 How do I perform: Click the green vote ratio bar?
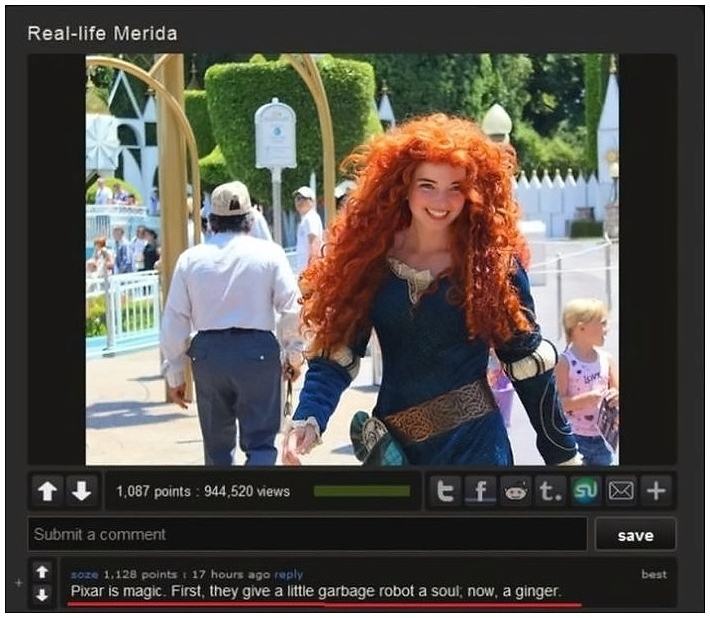coord(362,491)
